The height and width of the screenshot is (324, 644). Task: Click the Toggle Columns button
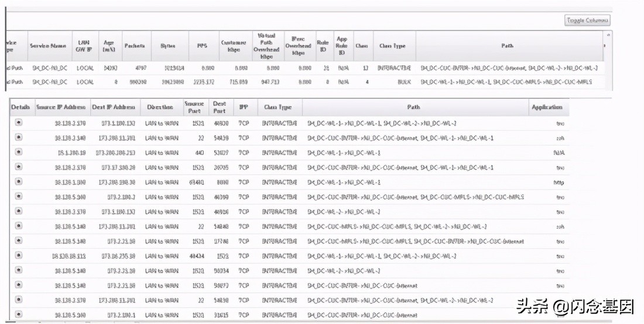pyautogui.click(x=587, y=20)
